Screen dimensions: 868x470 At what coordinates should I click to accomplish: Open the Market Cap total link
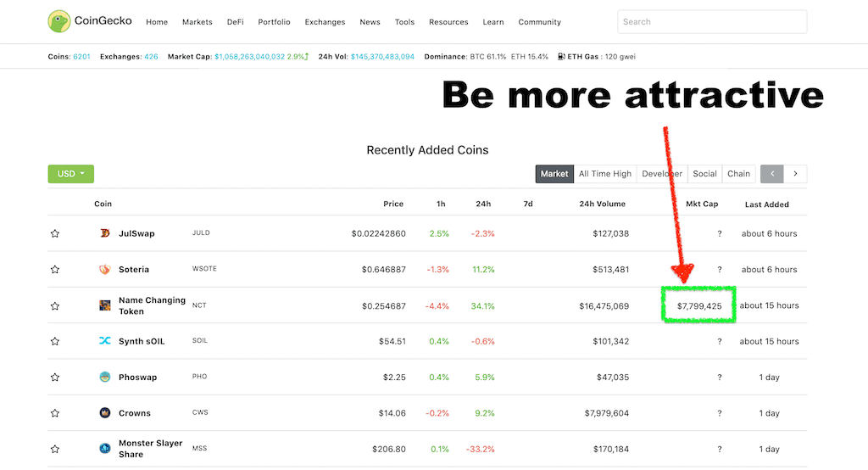(x=250, y=57)
